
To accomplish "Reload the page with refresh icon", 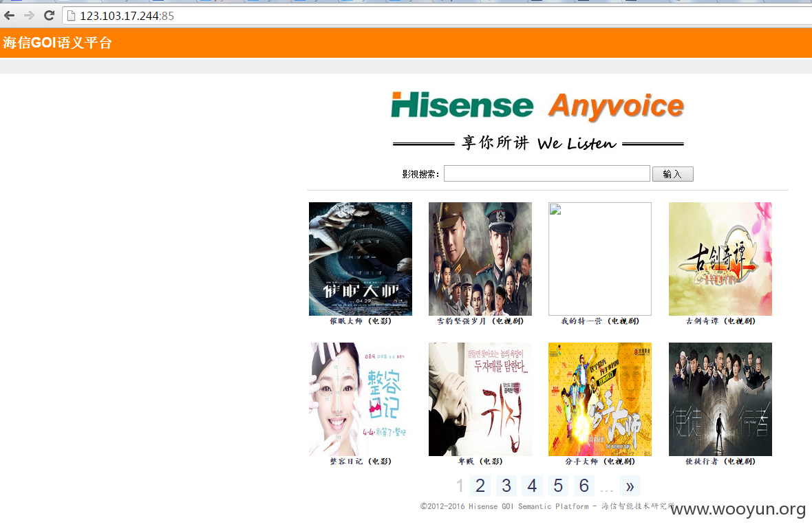I will [x=49, y=16].
